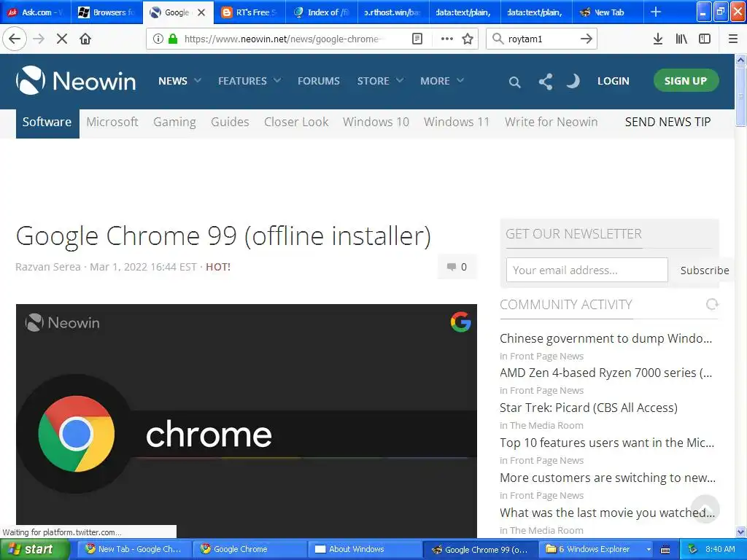Switch to the Browsers tab

(x=107, y=12)
